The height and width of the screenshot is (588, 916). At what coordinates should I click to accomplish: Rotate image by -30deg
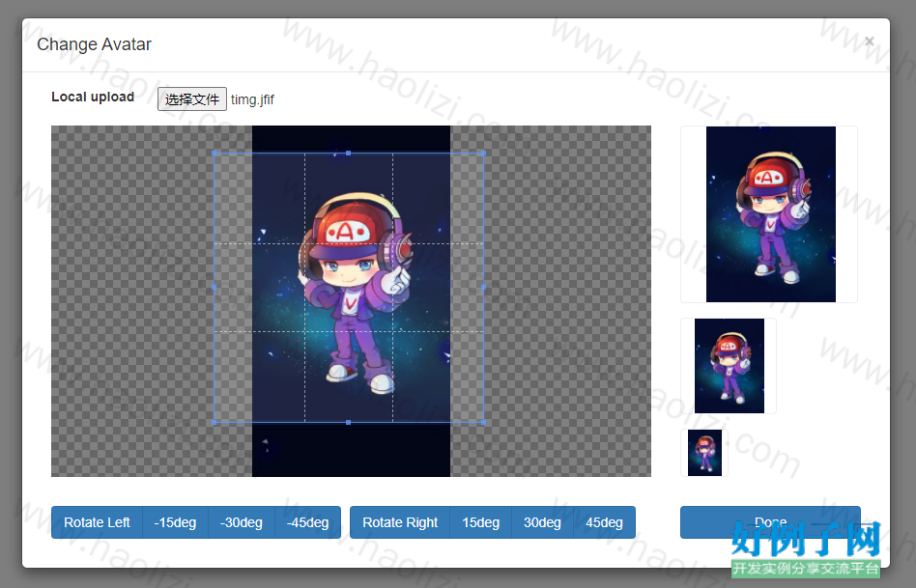(242, 522)
